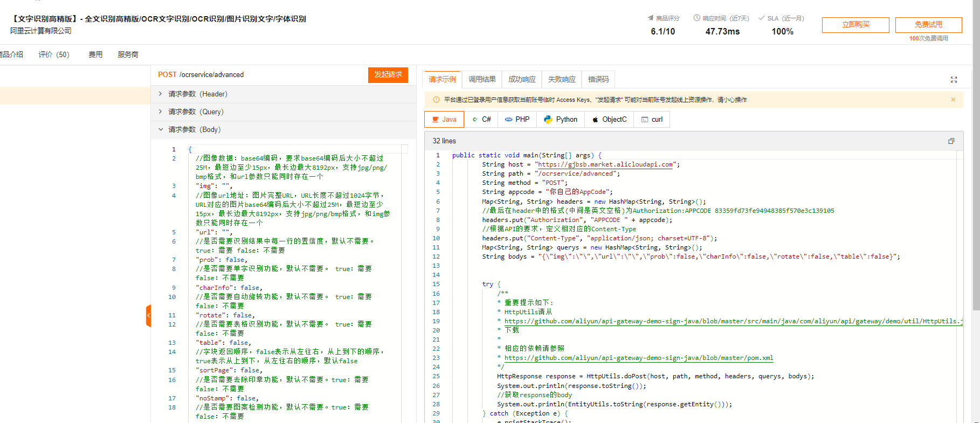Screen dimensions: 980x423
Task: Click the warning info icon in the banner
Action: 436,100
